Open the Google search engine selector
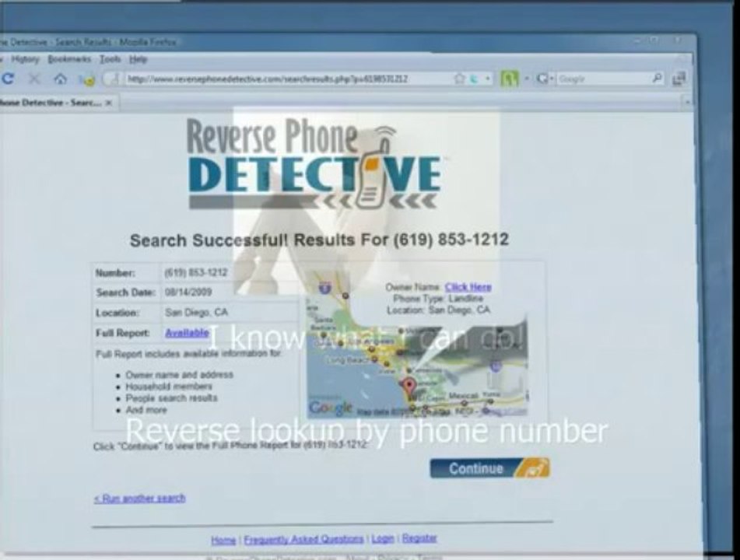Image resolution: width=740 pixels, height=560 pixels. click(545, 79)
